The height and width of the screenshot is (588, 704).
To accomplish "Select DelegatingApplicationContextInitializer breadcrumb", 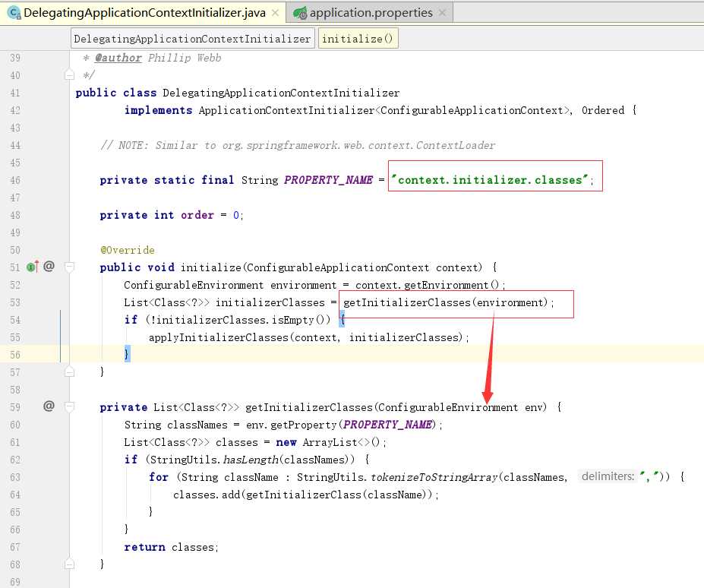I will pos(192,39).
